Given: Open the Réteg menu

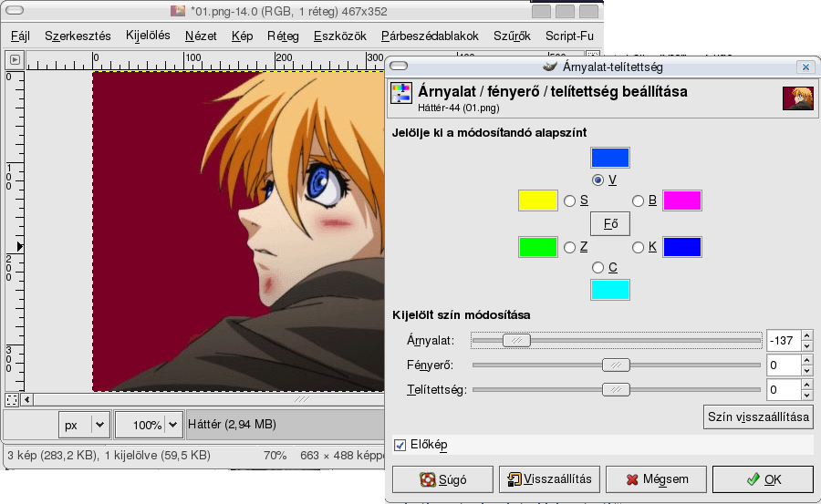Looking at the screenshot, I should tap(283, 36).
